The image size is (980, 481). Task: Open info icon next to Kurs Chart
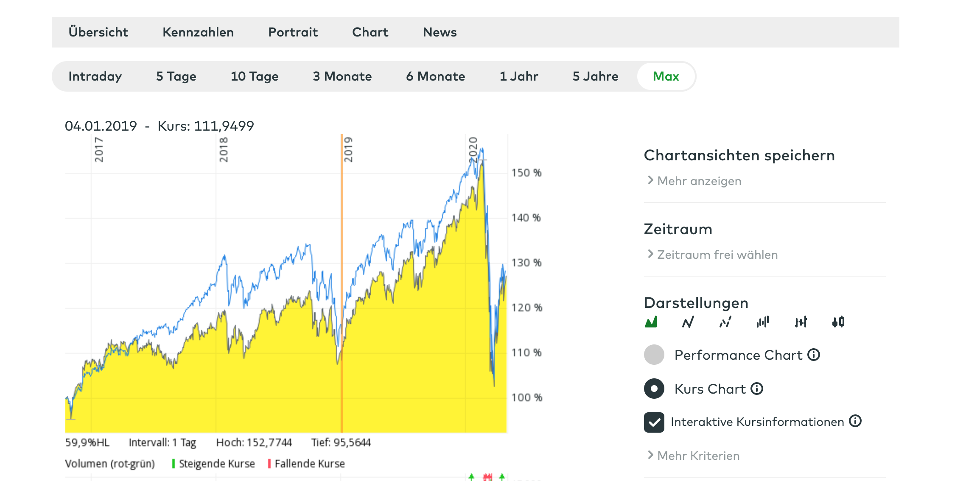click(757, 389)
